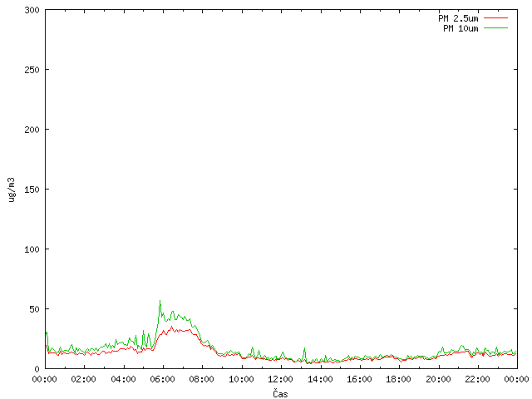Click the 18:00 time axis label
532x399 pixels.
399,379
